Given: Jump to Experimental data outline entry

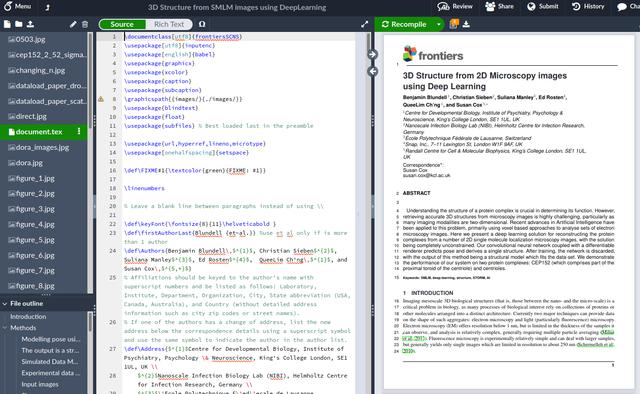Looking at the screenshot, I should pos(51,373).
